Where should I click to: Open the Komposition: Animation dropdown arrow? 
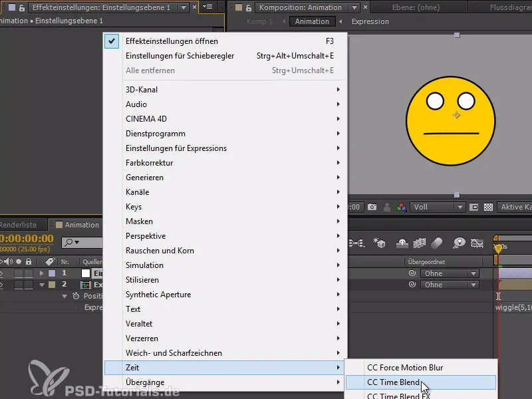click(354, 7)
